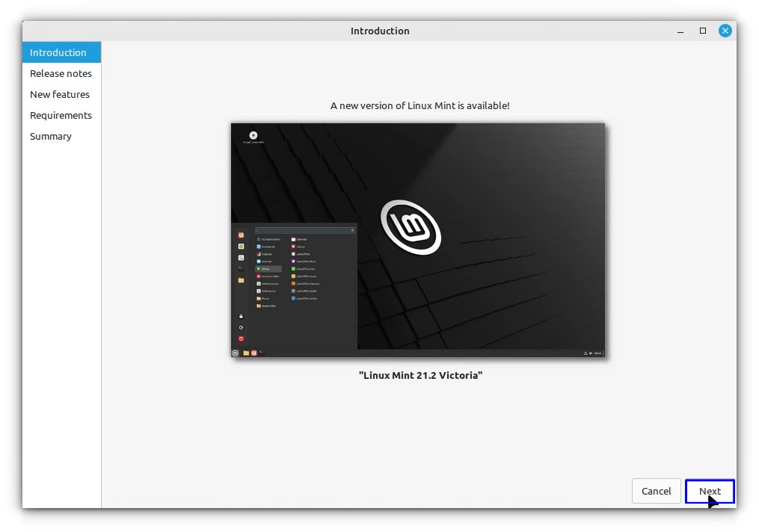
Task: Click the "A new version of Linux Mint is available!" text
Action: click(420, 105)
